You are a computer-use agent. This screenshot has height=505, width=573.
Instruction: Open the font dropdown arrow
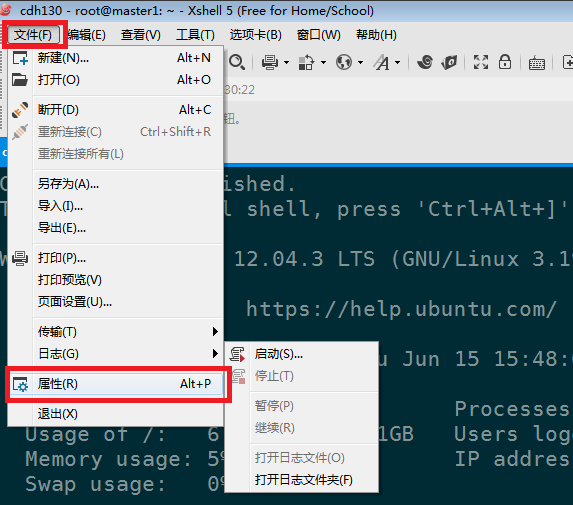(398, 62)
